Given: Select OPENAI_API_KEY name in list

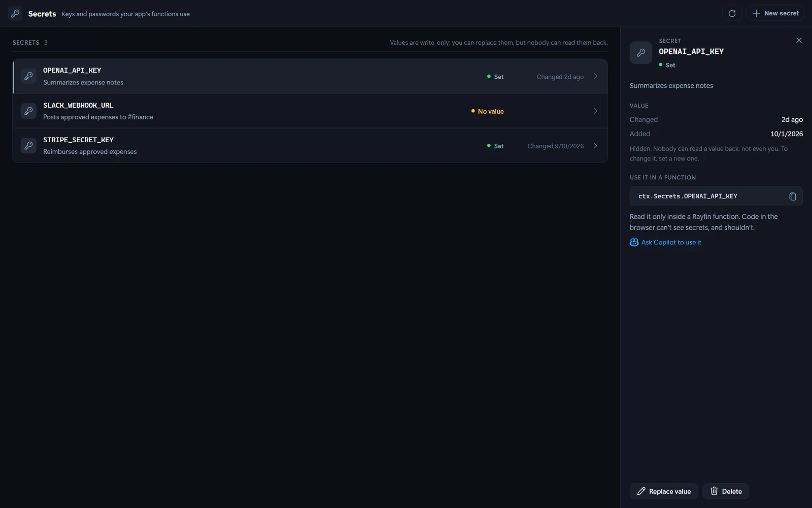Looking at the screenshot, I should 72,70.
